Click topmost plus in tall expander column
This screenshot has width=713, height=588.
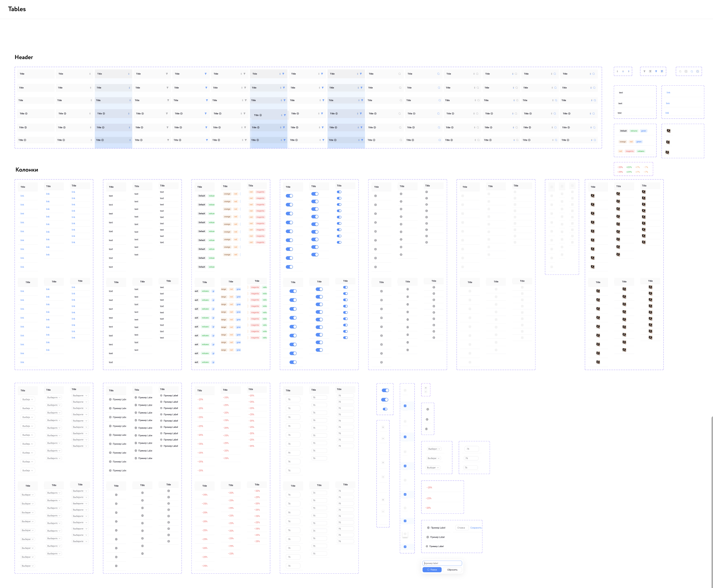[x=383, y=427]
